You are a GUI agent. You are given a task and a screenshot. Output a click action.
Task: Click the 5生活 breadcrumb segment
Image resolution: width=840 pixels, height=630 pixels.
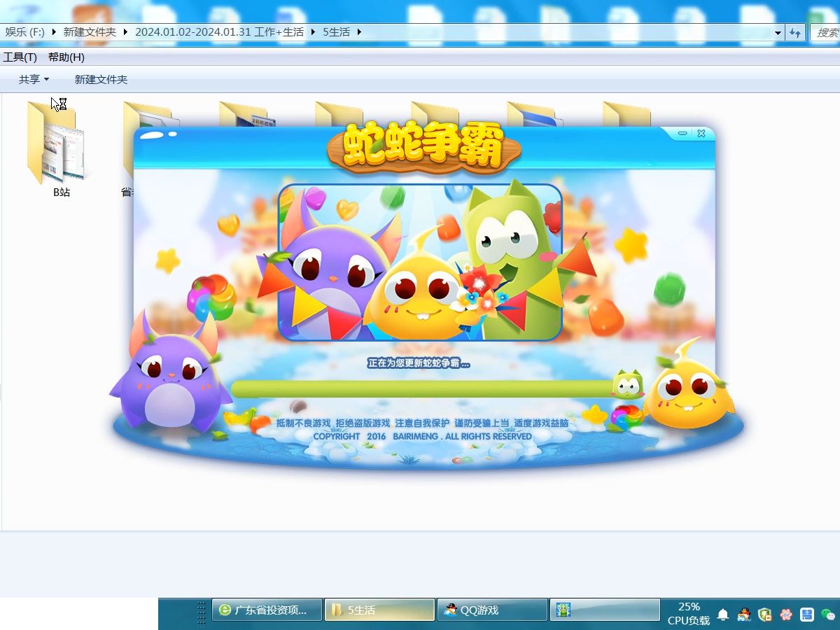[x=336, y=32]
